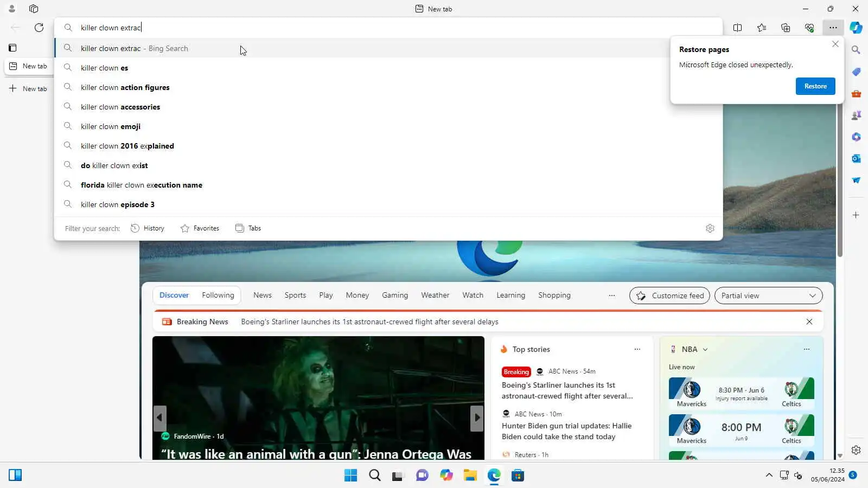Open the NBA card more options menu
The image size is (868, 488).
(x=807, y=349)
